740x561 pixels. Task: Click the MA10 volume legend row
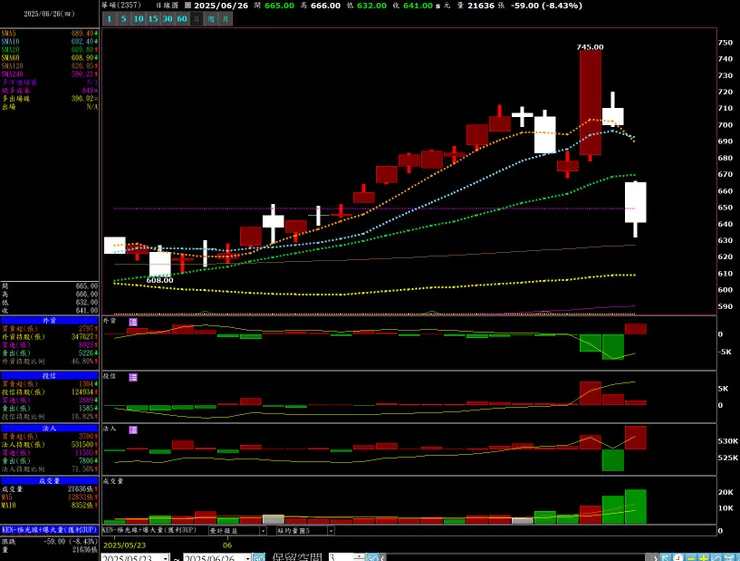point(50,505)
